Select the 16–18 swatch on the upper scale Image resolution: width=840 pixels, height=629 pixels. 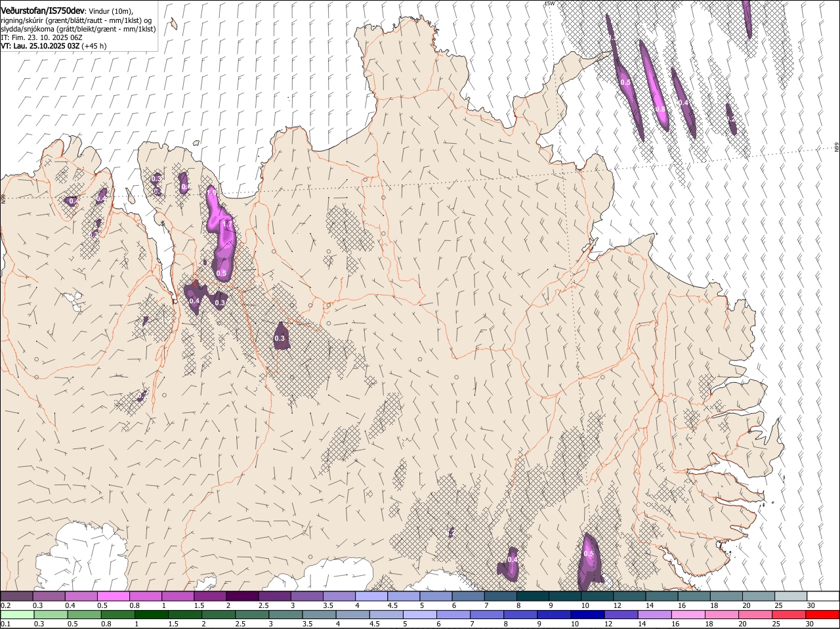[694, 596]
